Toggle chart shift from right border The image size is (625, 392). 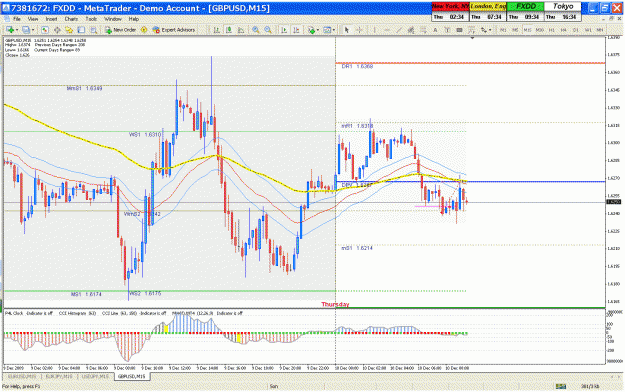tap(296, 30)
